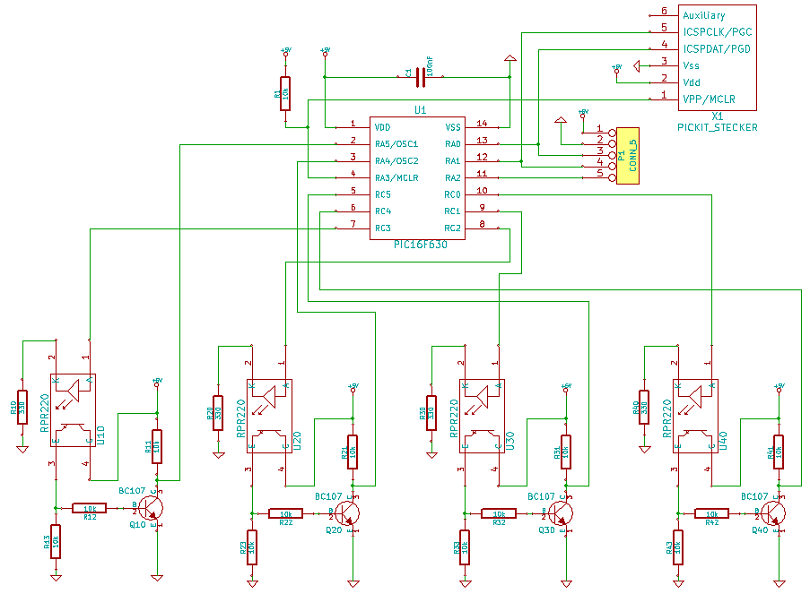The width and height of the screenshot is (810, 594).
Task: Click the Q30 BC107 transistor symbol
Action: 561,514
